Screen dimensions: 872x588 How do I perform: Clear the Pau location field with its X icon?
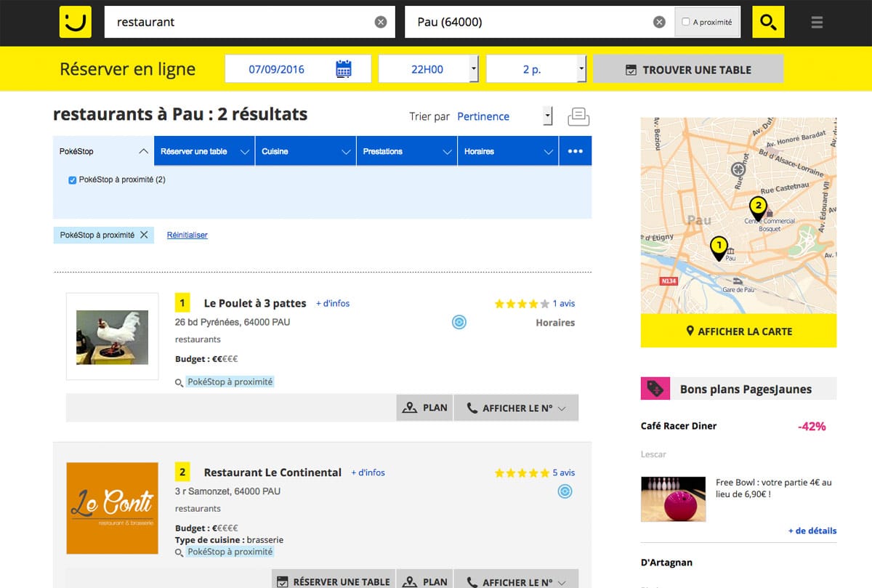[x=659, y=21]
